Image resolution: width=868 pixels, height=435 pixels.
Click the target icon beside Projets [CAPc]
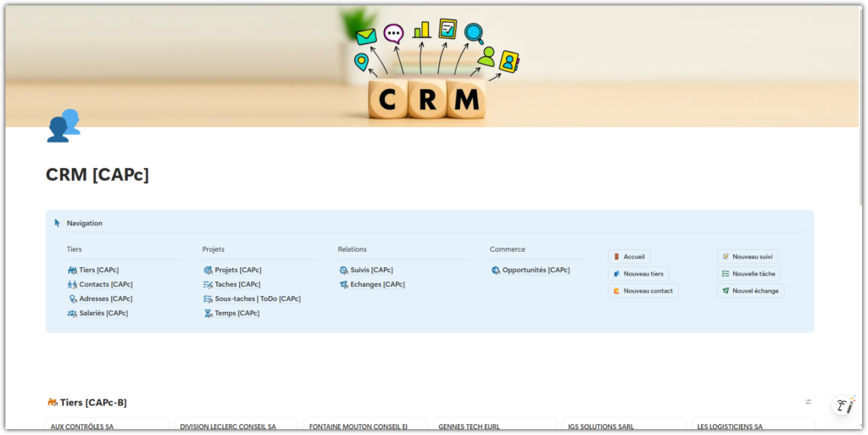(208, 270)
